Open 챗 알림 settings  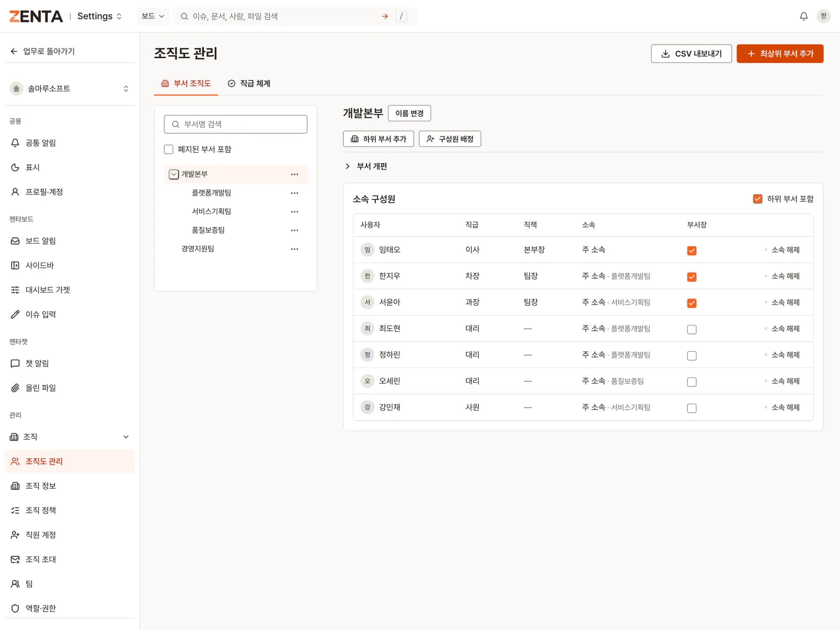pos(69,363)
